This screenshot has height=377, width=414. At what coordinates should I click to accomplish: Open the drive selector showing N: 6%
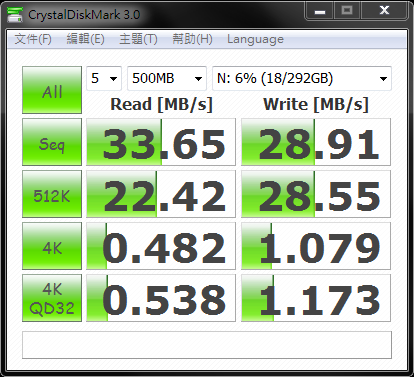pyautogui.click(x=302, y=79)
